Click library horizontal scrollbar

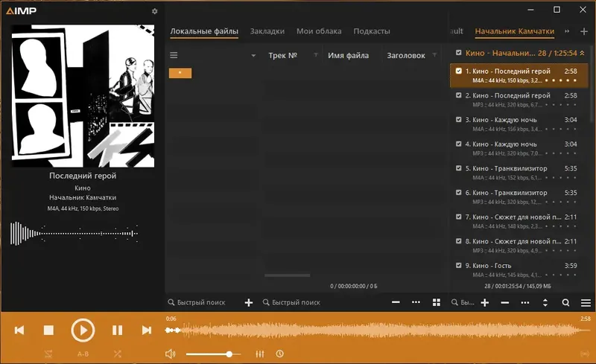point(288,275)
